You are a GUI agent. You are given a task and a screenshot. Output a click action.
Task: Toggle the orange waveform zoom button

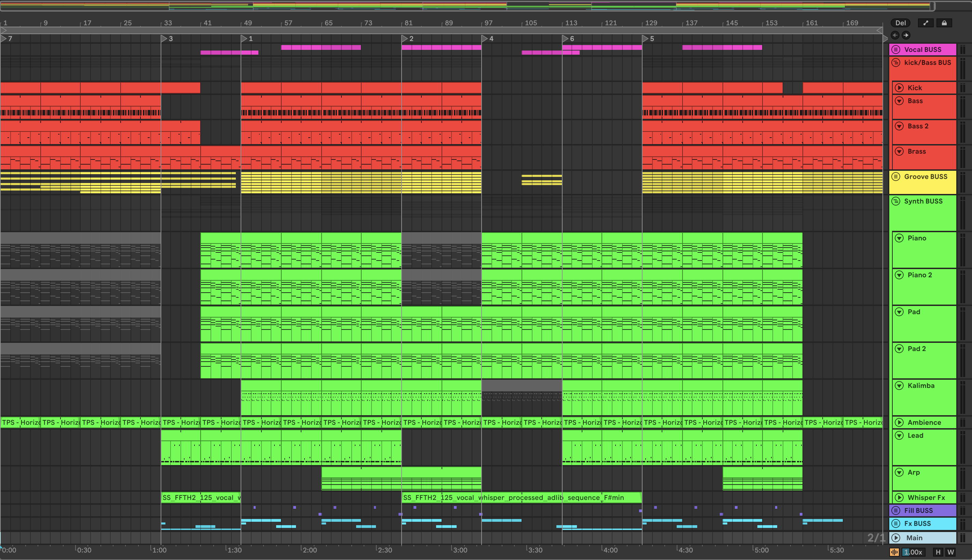[894, 552]
